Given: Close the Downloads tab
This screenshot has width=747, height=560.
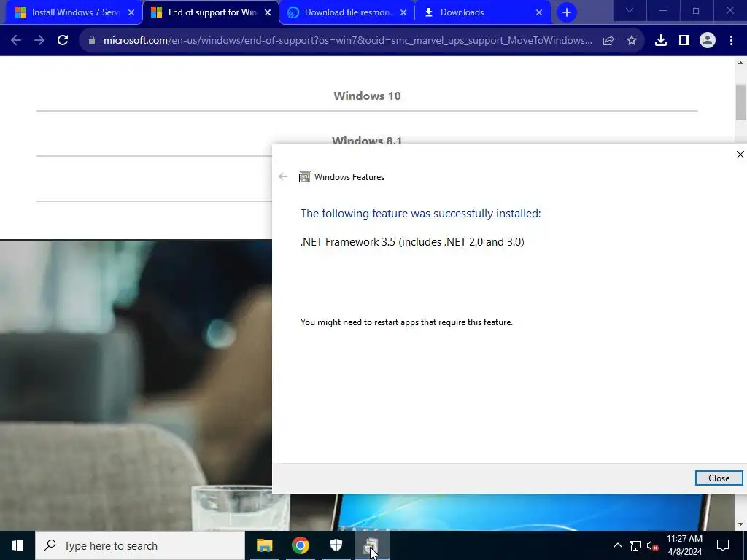Looking at the screenshot, I should pyautogui.click(x=539, y=12).
